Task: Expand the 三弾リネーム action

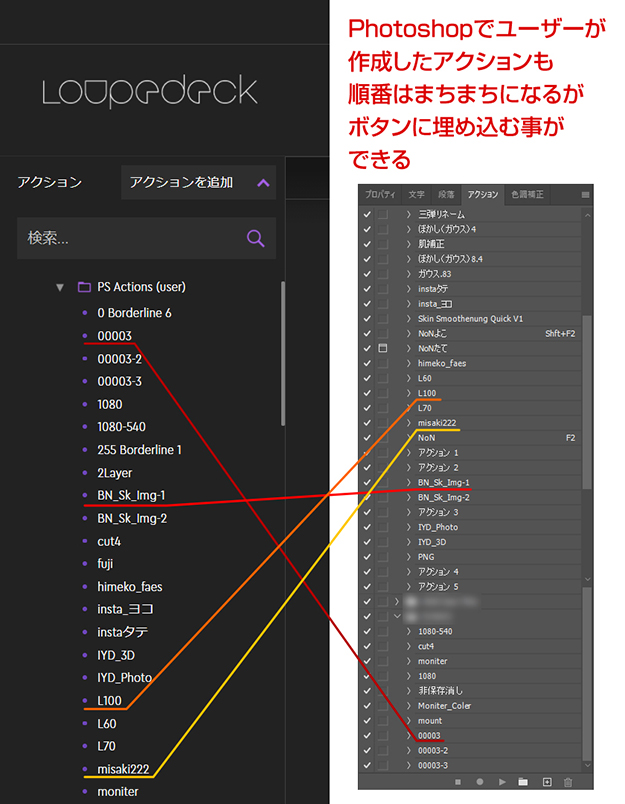Action: click(x=409, y=214)
